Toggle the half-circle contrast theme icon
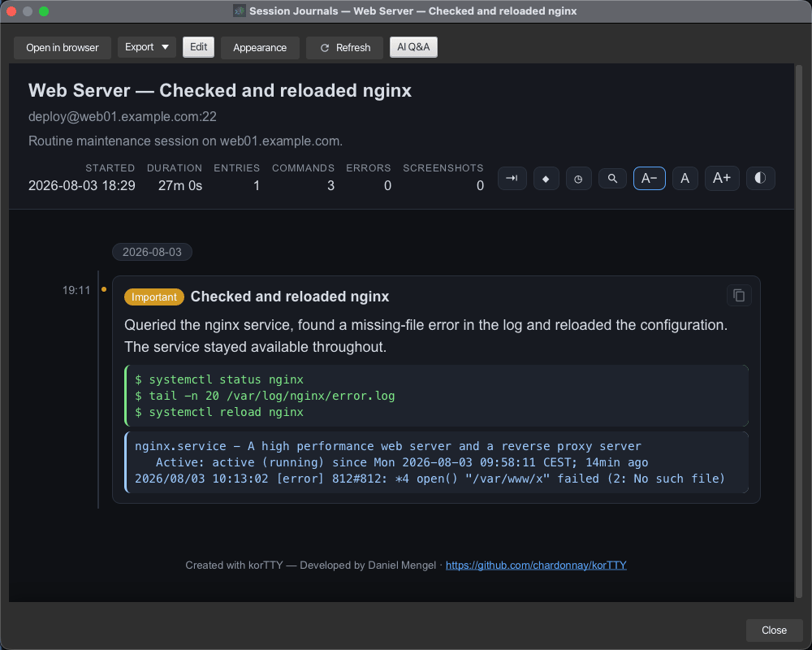Image resolution: width=812 pixels, height=650 pixels. point(760,178)
